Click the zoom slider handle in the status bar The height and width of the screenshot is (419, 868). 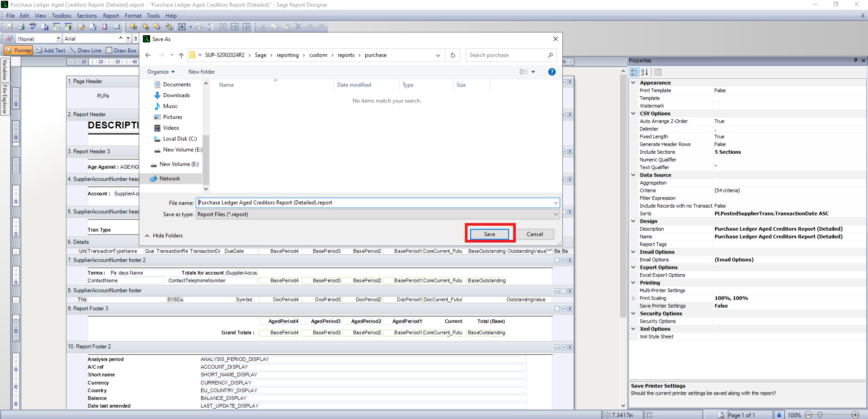click(x=820, y=415)
